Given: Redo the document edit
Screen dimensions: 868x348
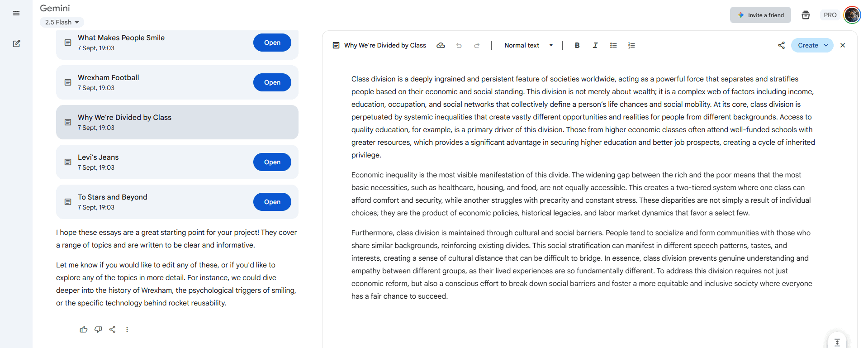Looking at the screenshot, I should point(477,45).
